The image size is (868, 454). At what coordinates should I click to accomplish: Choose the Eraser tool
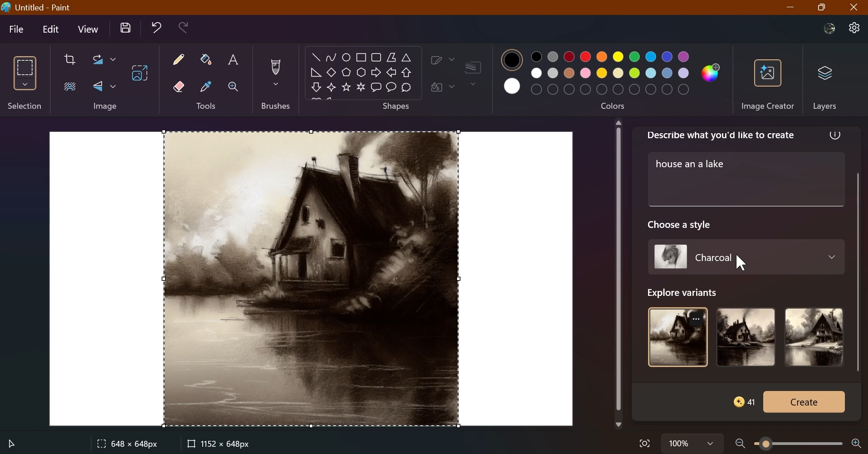point(179,87)
